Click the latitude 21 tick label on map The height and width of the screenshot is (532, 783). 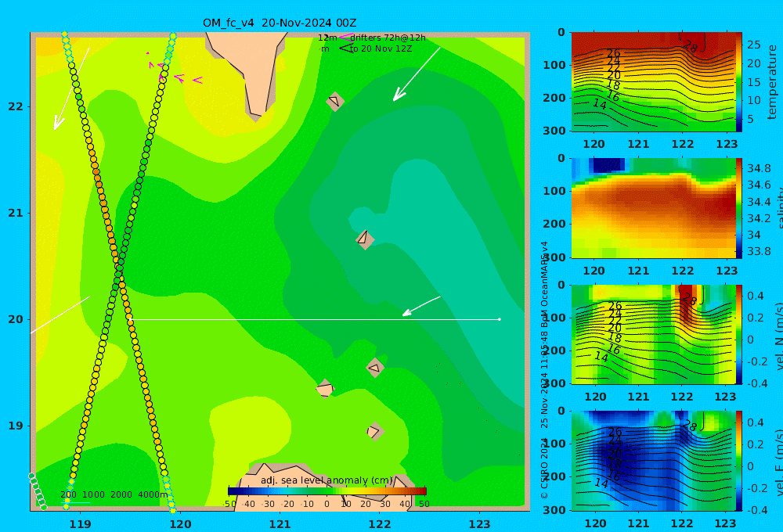(x=16, y=213)
